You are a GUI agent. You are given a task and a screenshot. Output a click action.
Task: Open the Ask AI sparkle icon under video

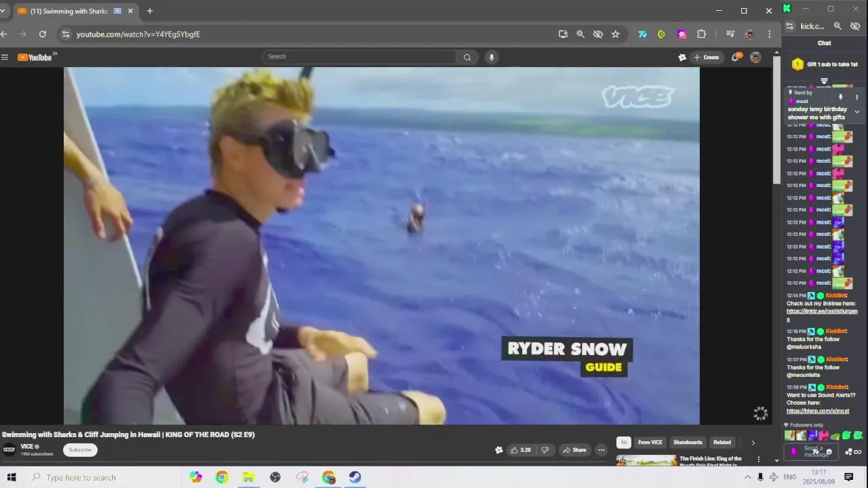[498, 450]
